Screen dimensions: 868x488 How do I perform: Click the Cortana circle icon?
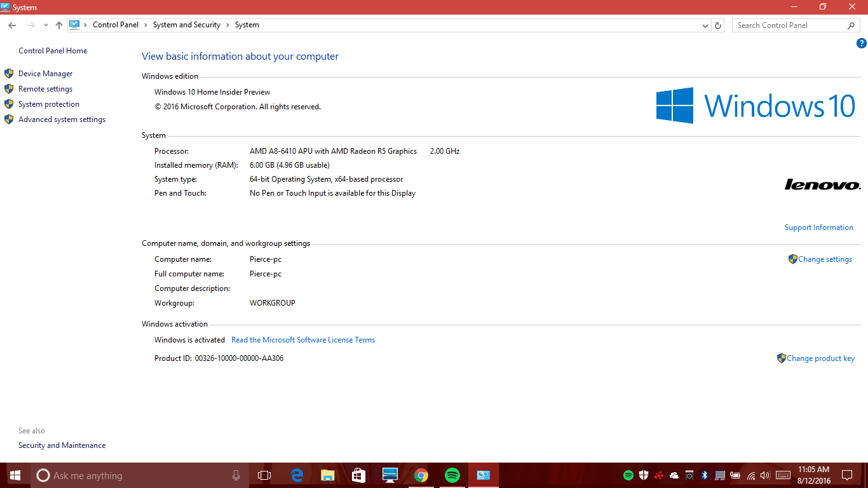(x=43, y=475)
